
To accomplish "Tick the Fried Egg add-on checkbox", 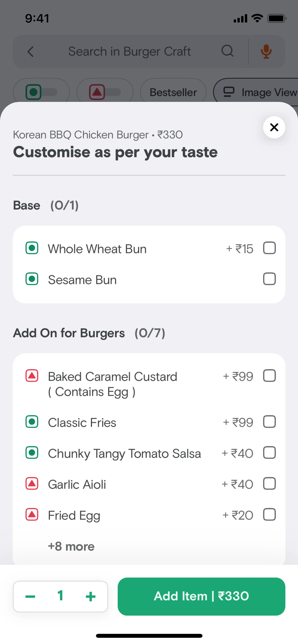I will 269,514.
